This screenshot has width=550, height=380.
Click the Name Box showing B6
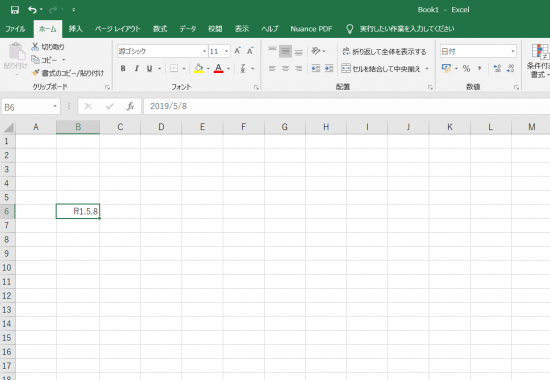click(x=27, y=107)
